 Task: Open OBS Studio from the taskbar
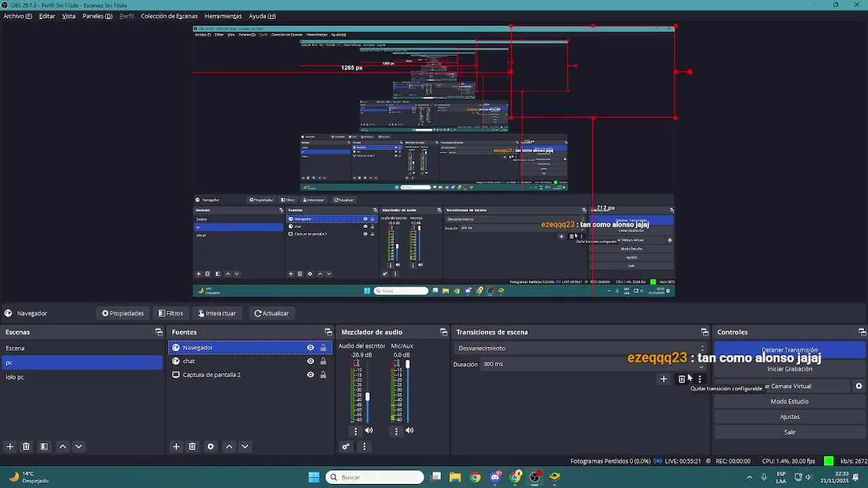(x=535, y=477)
